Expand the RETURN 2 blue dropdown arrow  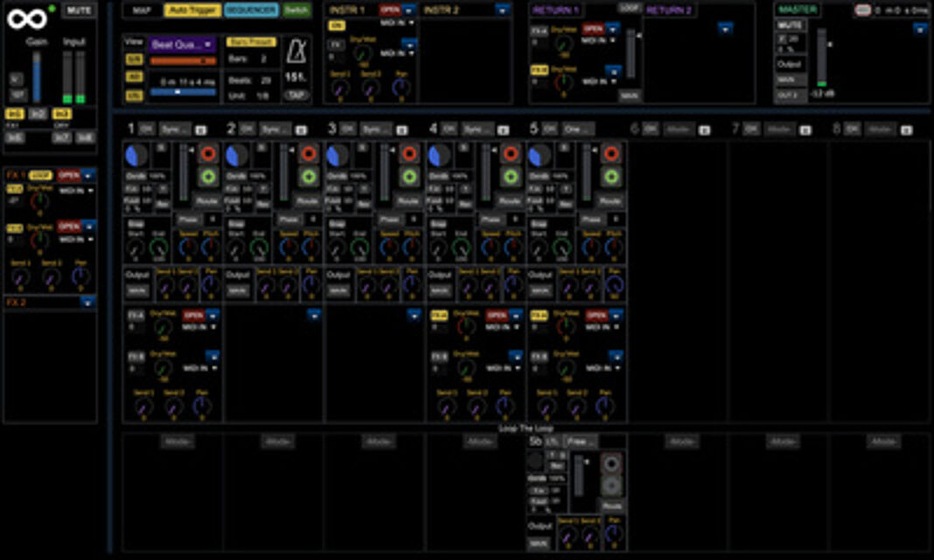[x=725, y=28]
